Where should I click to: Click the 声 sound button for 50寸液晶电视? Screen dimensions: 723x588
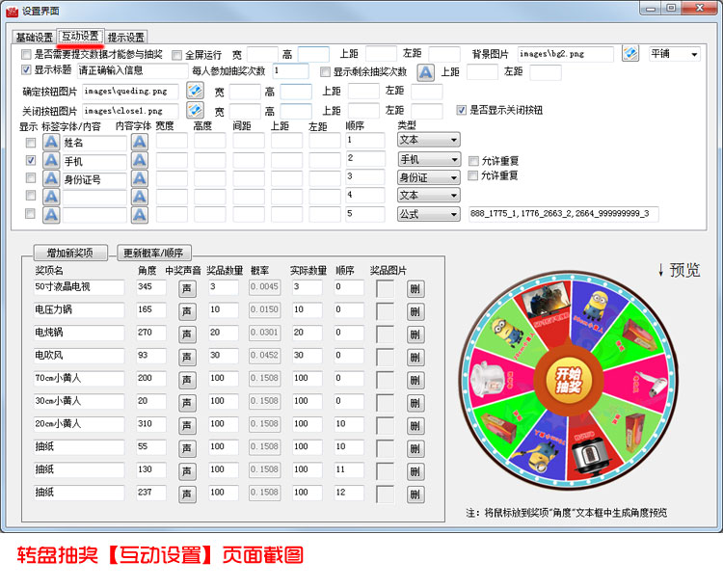click(x=187, y=288)
